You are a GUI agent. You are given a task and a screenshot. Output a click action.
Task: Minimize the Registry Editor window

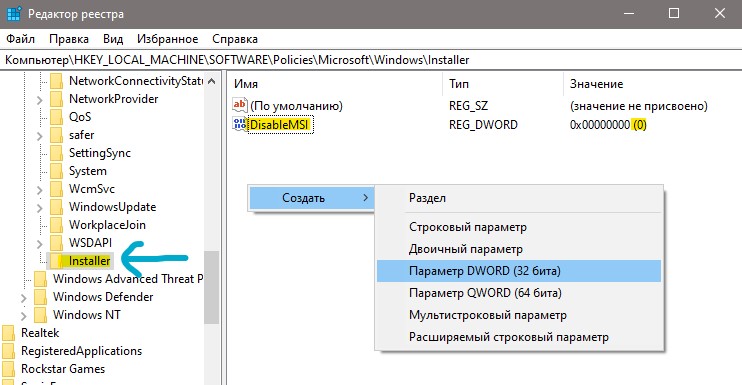629,13
